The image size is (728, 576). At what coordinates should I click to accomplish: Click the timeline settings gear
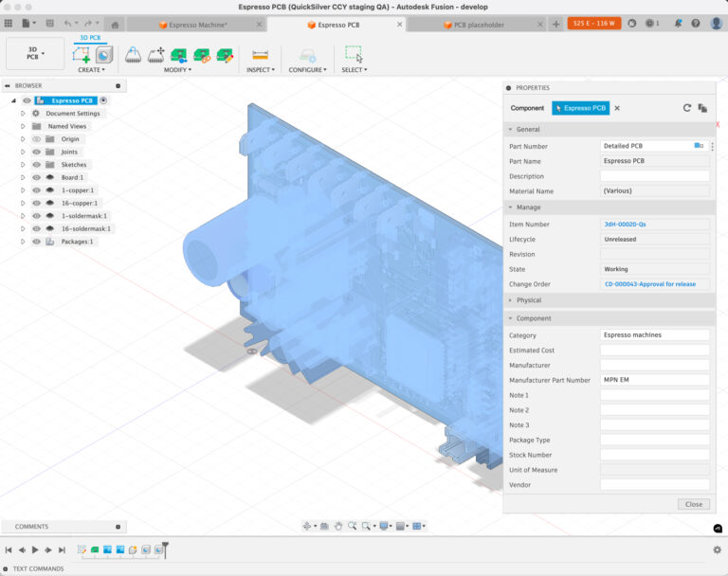click(717, 549)
